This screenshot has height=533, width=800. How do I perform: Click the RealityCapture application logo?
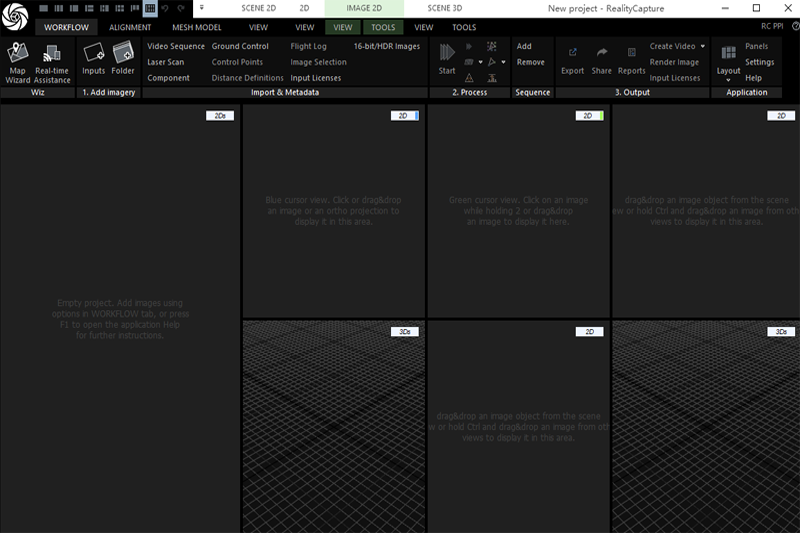point(15,16)
